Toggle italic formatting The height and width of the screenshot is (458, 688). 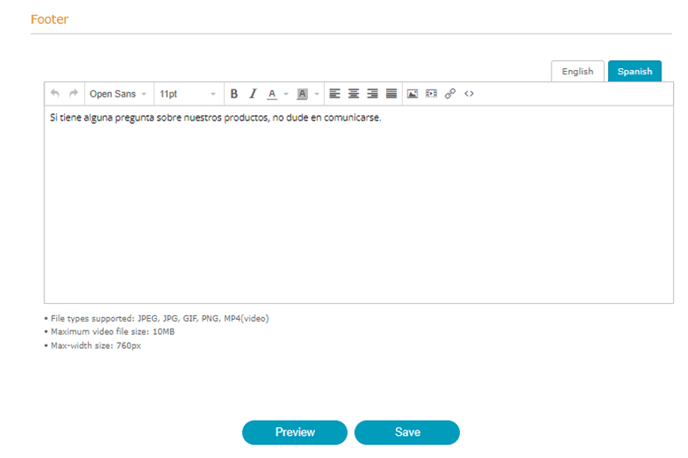click(253, 94)
